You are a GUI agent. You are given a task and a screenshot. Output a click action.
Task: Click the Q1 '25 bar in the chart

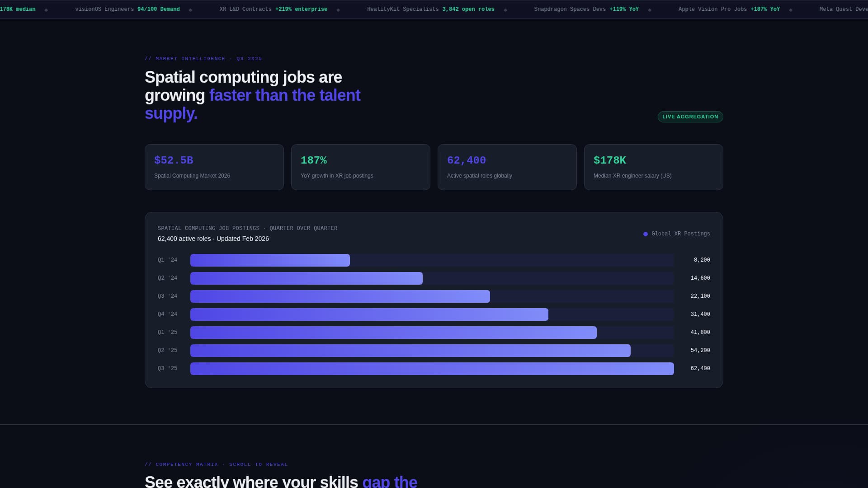(393, 333)
